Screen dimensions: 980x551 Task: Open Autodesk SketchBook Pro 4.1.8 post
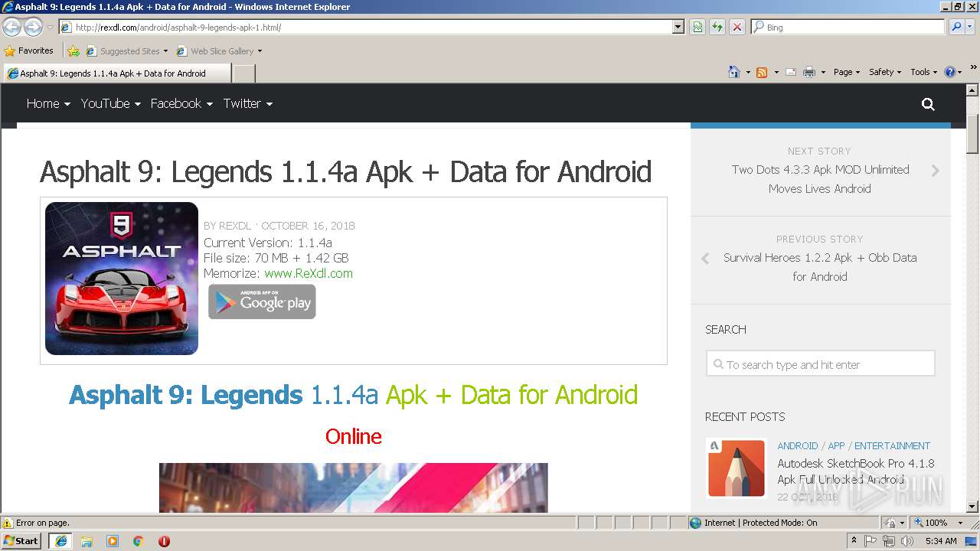856,471
